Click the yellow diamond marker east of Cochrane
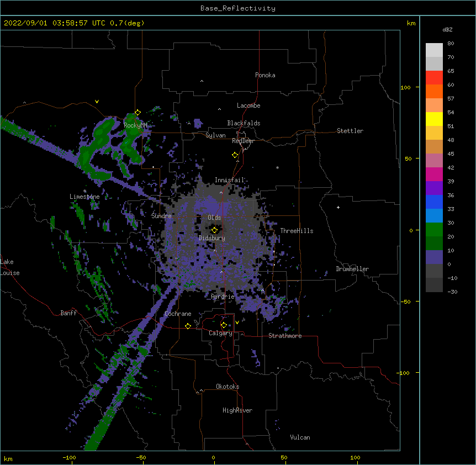This screenshot has width=476, height=465. (188, 326)
